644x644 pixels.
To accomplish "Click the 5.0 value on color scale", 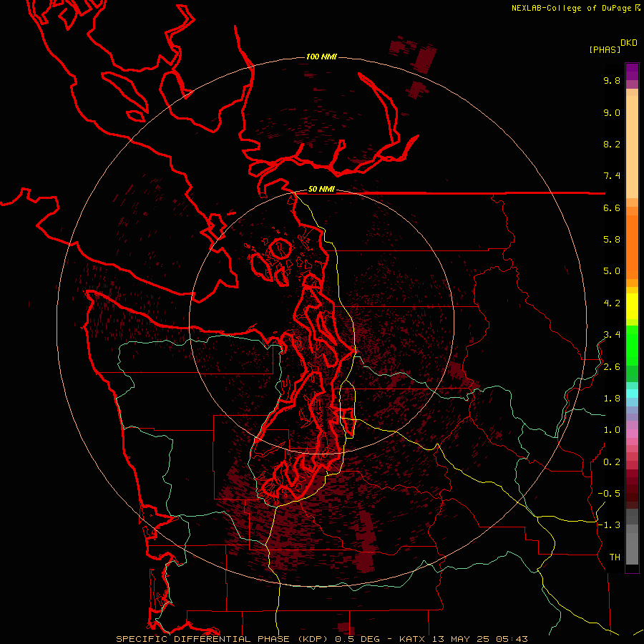I will (x=612, y=271).
